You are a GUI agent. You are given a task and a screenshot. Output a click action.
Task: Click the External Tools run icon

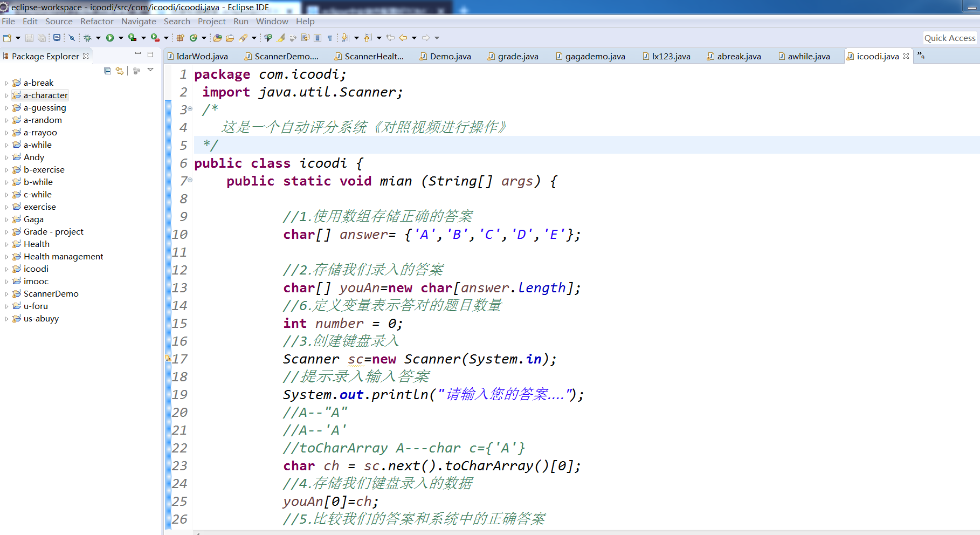(155, 38)
